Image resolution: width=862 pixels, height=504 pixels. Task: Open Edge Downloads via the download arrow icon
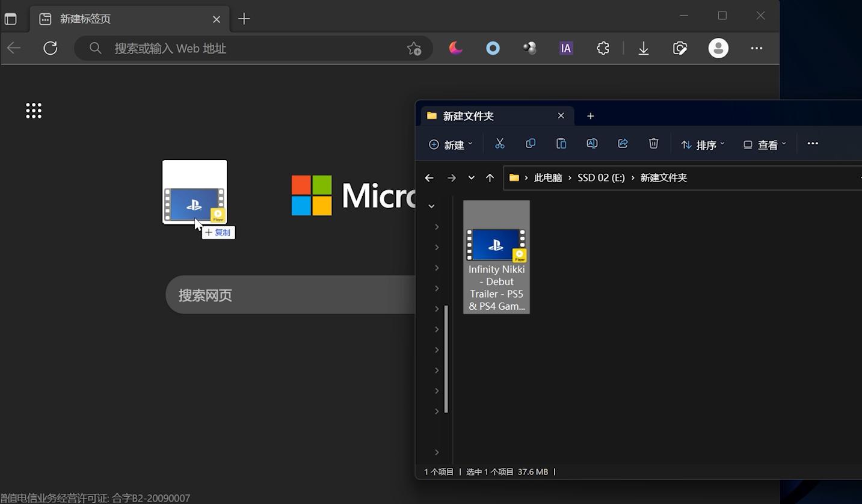(644, 48)
